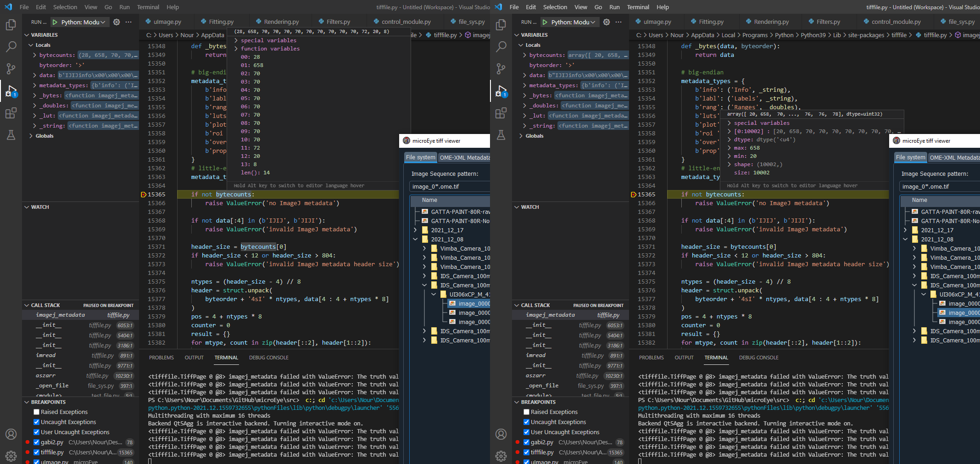This screenshot has height=464, width=980.
Task: Expand the 2021_12_17 folder in tiff viewer
Action: click(415, 230)
